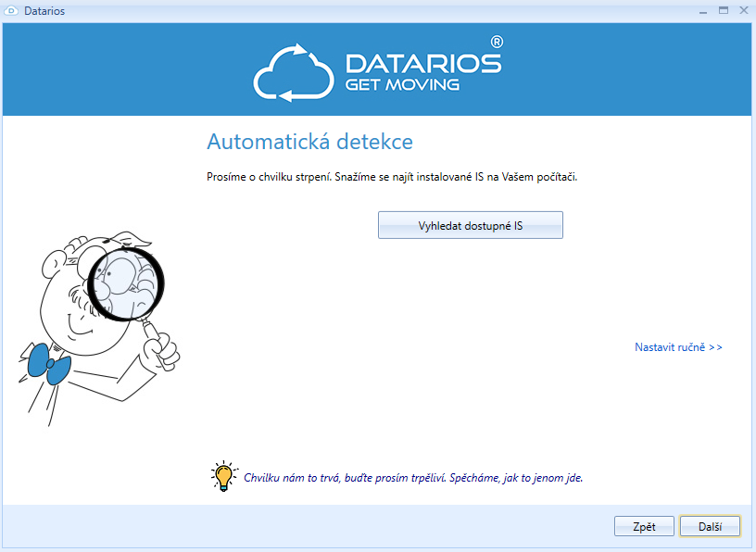The image size is (756, 552).
Task: Click the mascot's magnifying glass lens
Action: [x=125, y=281]
